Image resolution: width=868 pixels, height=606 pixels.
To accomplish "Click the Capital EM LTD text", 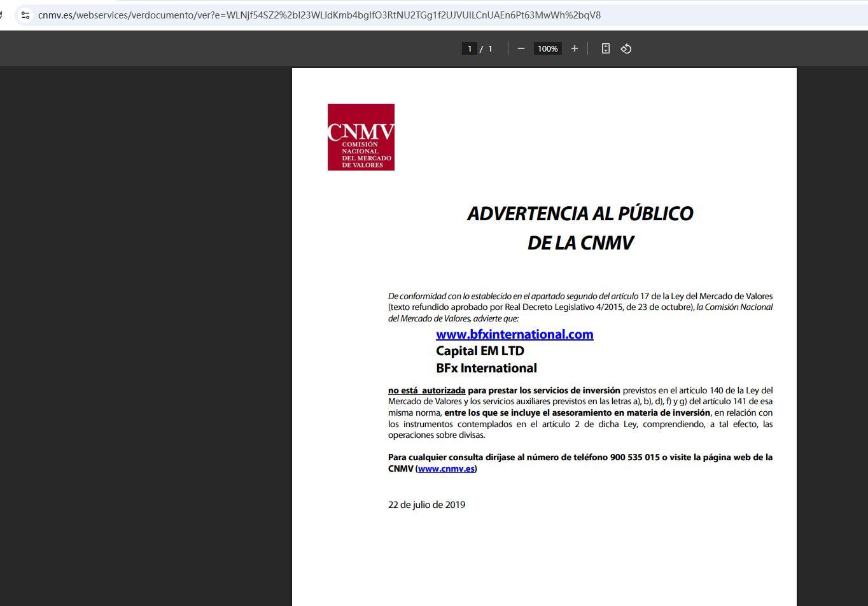I will [480, 351].
